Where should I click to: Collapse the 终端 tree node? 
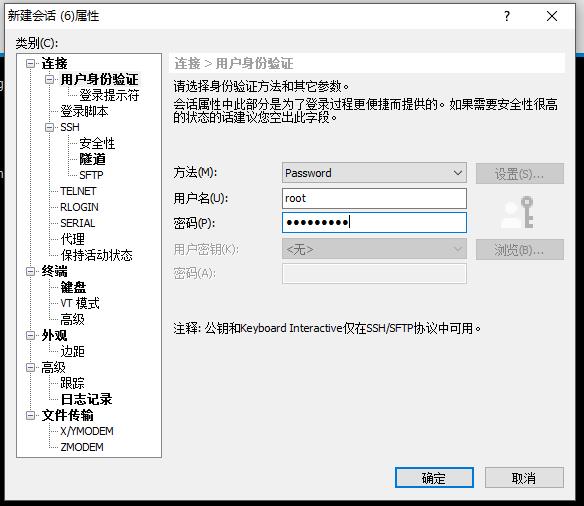pyautogui.click(x=31, y=271)
